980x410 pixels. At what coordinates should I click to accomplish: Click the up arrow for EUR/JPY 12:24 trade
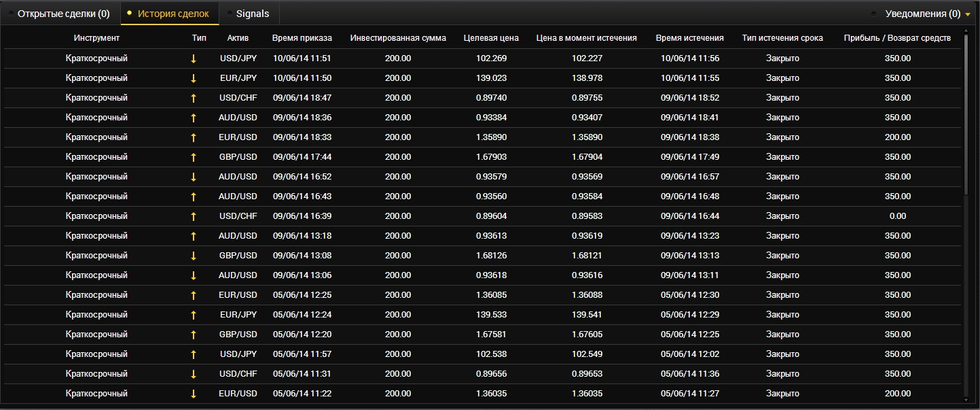[x=194, y=315]
